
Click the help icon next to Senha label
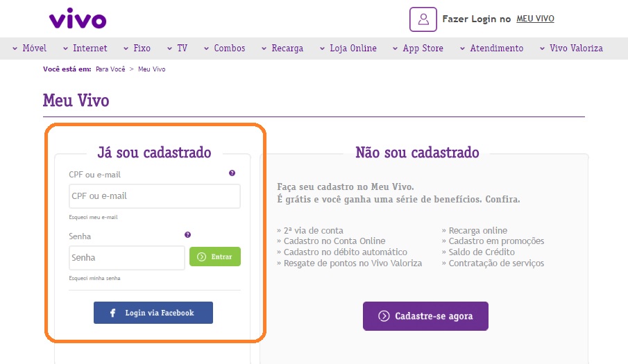187,235
